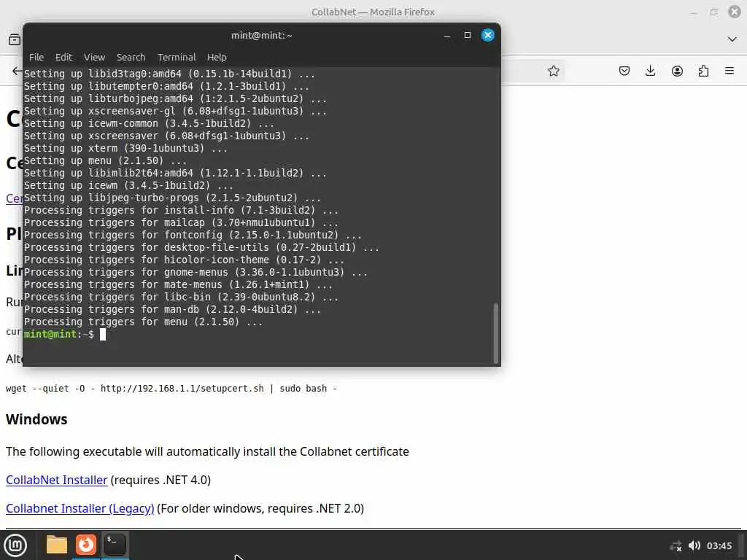Switch to Terminal from the taskbar
Viewport: 747px width, 560px height.
tap(115, 545)
